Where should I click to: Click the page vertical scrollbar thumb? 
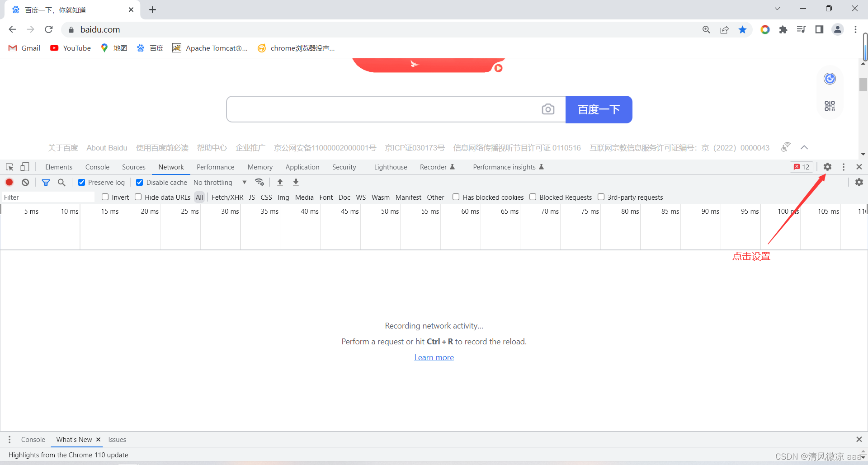click(863, 85)
